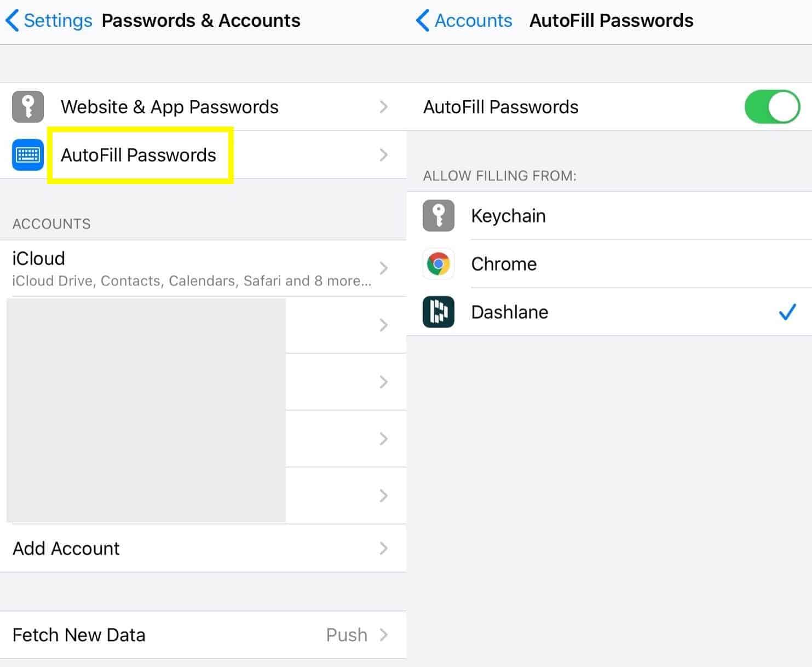
Task: Open the Website & App Passwords chevron
Action: pos(384,107)
